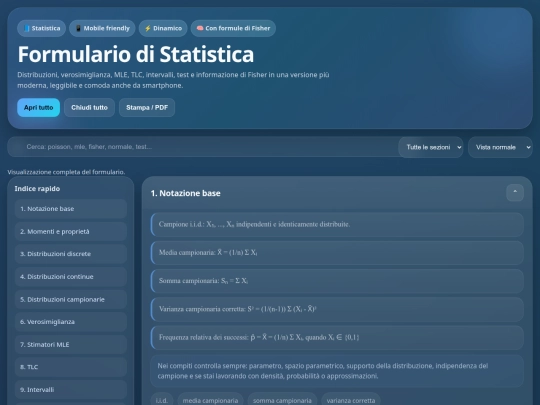Click Stampa / PDF button
The width and height of the screenshot is (540, 405).
point(147,107)
